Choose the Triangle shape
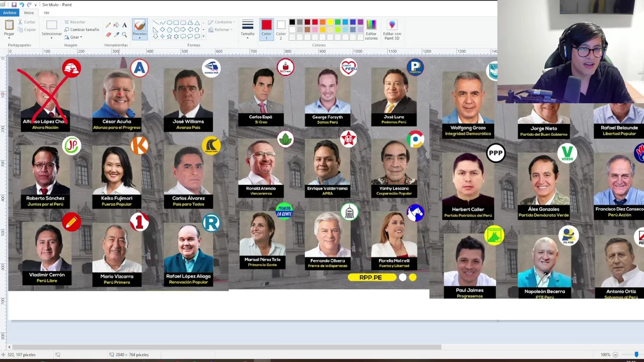The image size is (644, 362). [x=197, y=23]
